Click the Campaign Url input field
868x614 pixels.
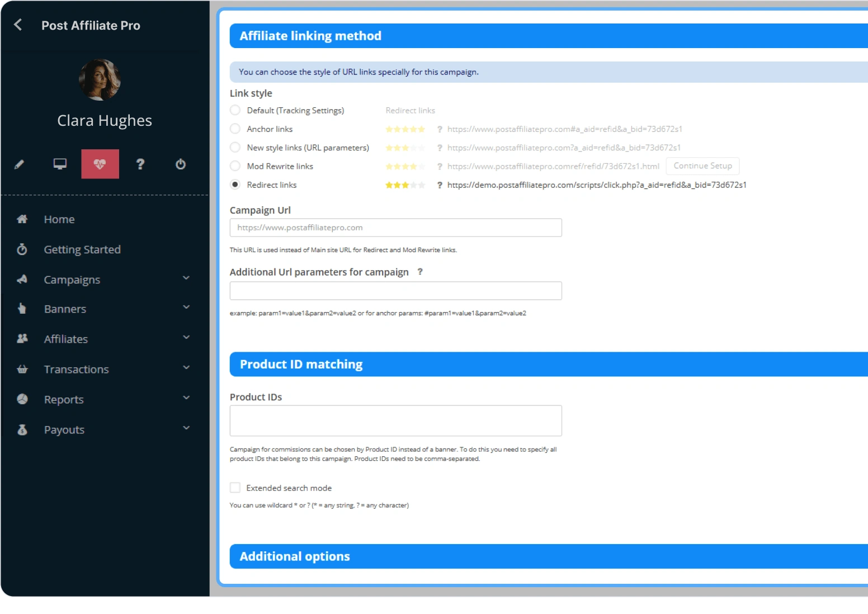pos(395,228)
